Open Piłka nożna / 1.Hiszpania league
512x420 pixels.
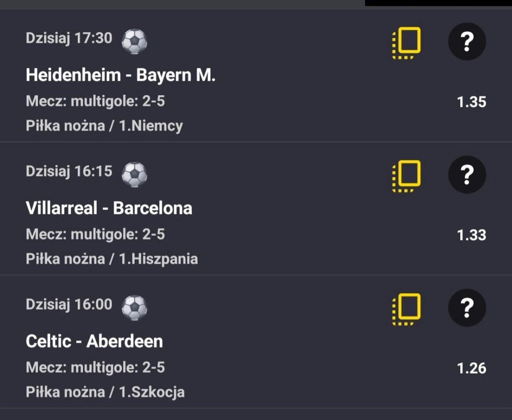coord(112,259)
